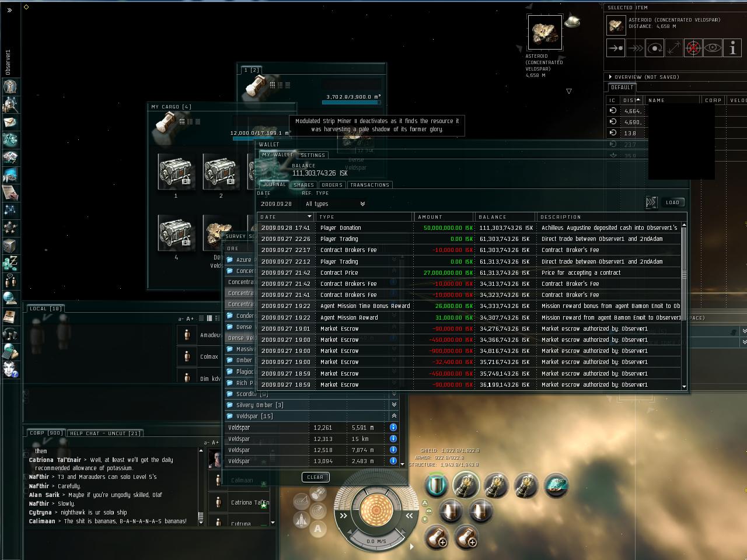The width and height of the screenshot is (747, 560).
Task: Click Orbit icon in Selected Item panel
Action: pyautogui.click(x=655, y=48)
